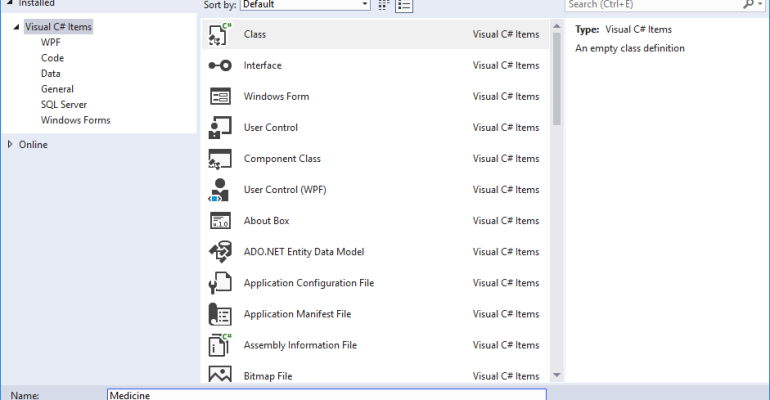Pick the User Control template icon
770x400 pixels.
click(220, 128)
